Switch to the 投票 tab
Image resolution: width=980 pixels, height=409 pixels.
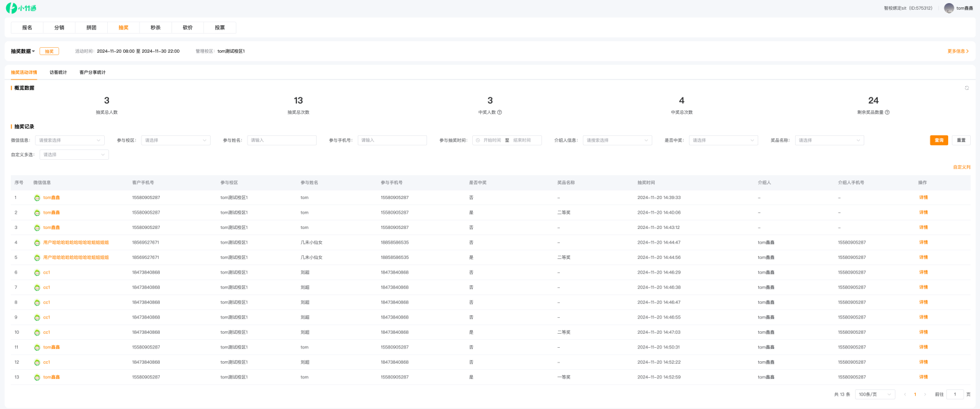click(220, 28)
